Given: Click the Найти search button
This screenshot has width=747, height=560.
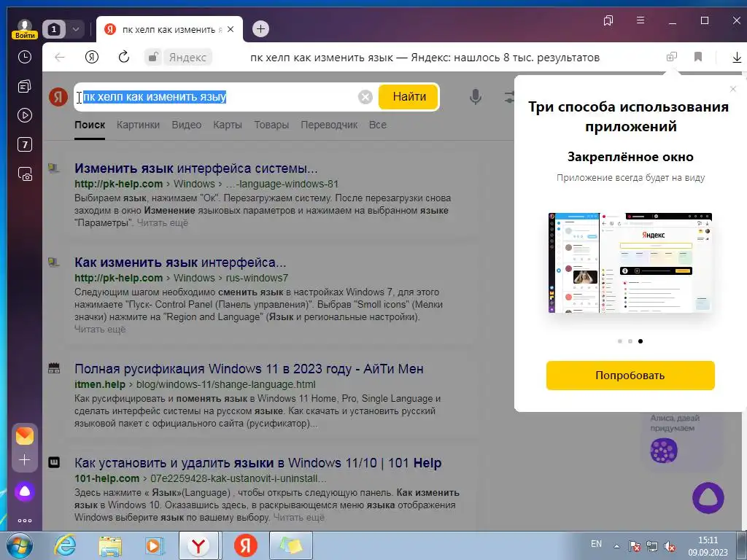Looking at the screenshot, I should click(409, 97).
